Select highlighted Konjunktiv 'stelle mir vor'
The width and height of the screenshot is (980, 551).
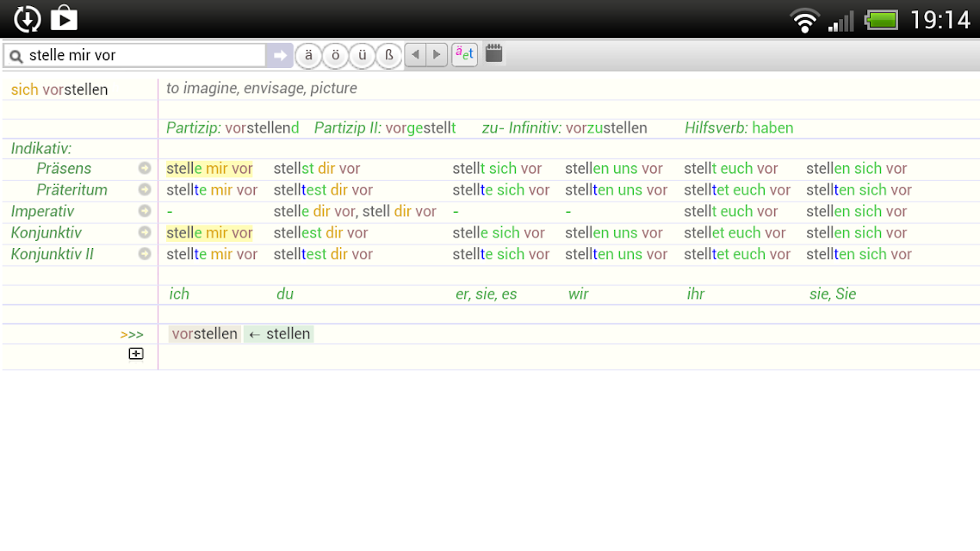pyautogui.click(x=209, y=232)
